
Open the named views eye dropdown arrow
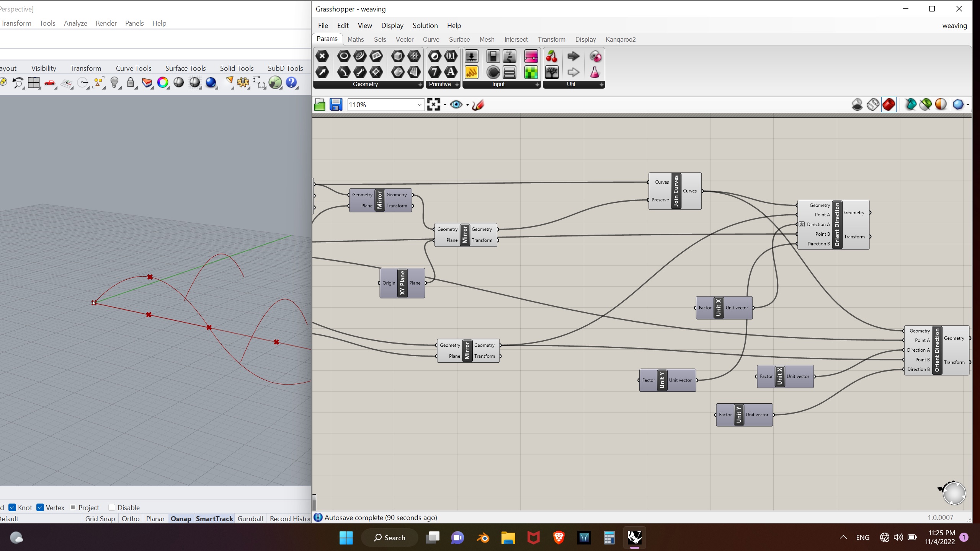point(467,105)
